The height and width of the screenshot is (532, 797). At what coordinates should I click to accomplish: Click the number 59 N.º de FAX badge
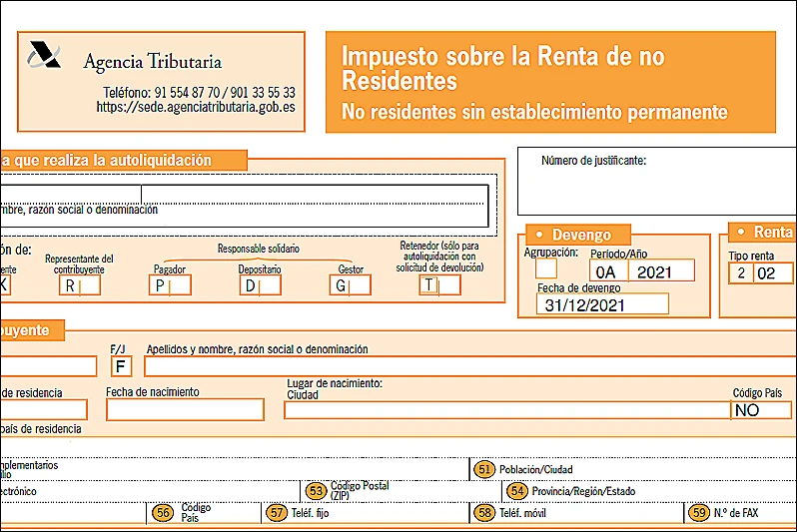click(x=699, y=512)
